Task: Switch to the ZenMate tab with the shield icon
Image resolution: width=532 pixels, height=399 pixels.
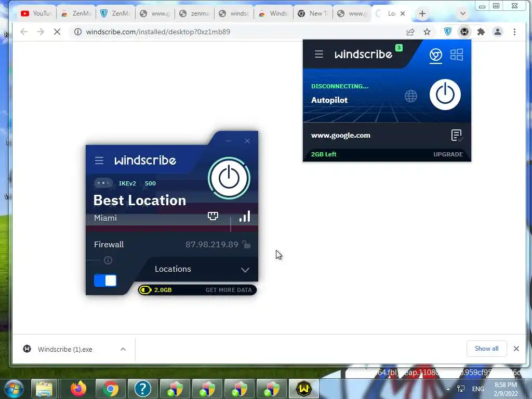Action: [x=116, y=14]
